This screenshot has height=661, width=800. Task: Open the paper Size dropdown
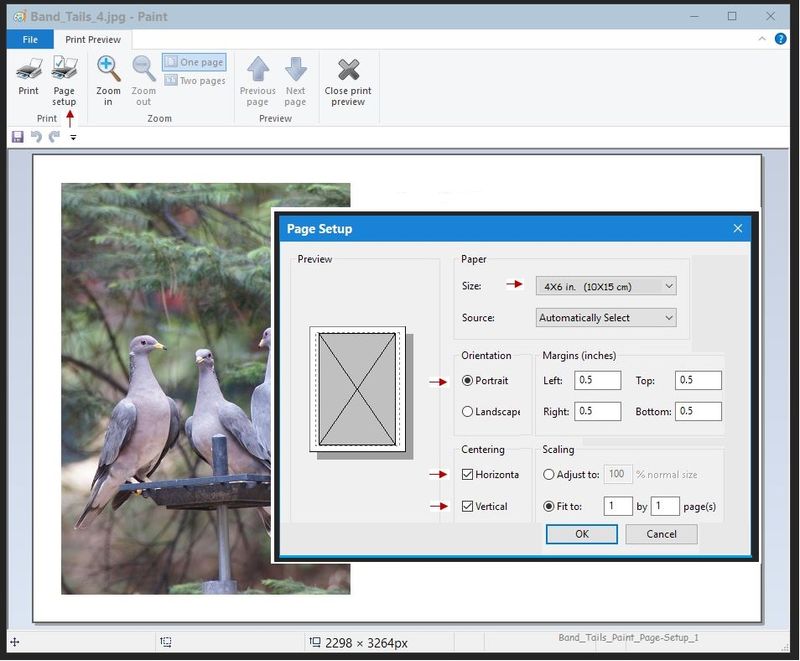(x=606, y=286)
